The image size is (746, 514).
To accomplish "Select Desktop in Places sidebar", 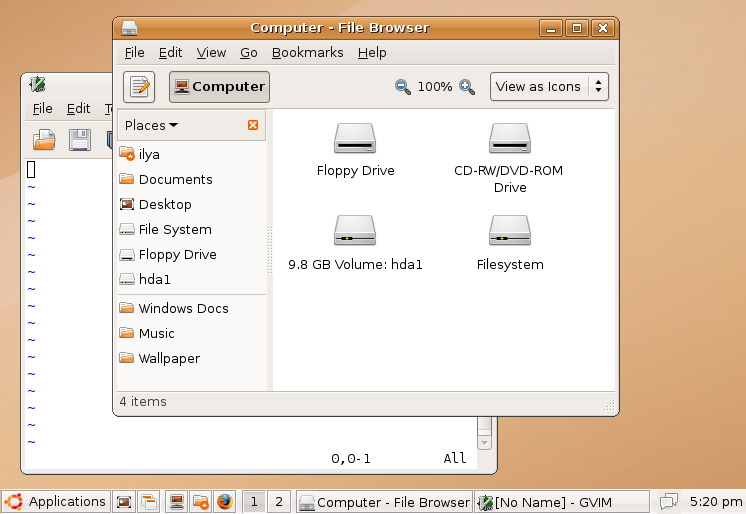I will coord(191,205).
